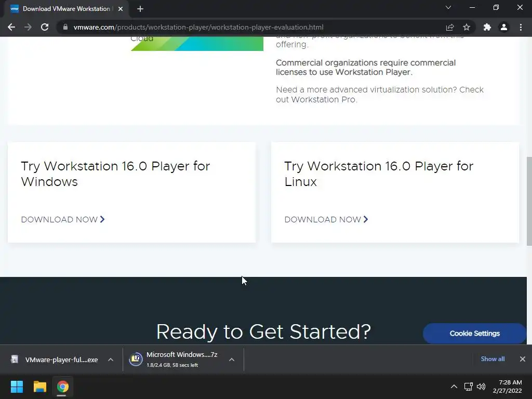532x399 pixels.
Task: Click the 'Ready to Get Started?' heading
Action: [263, 332]
